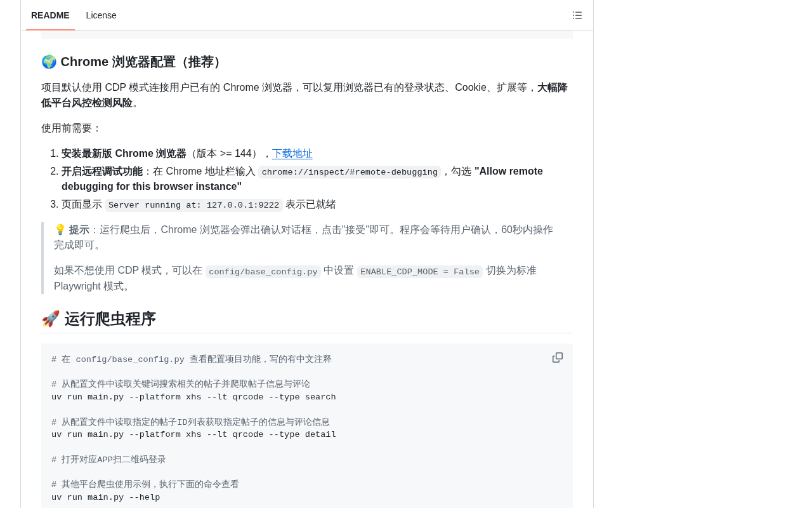The height and width of the screenshot is (508, 812).
Task: Click the 提示 tip note text
Action: (303, 237)
